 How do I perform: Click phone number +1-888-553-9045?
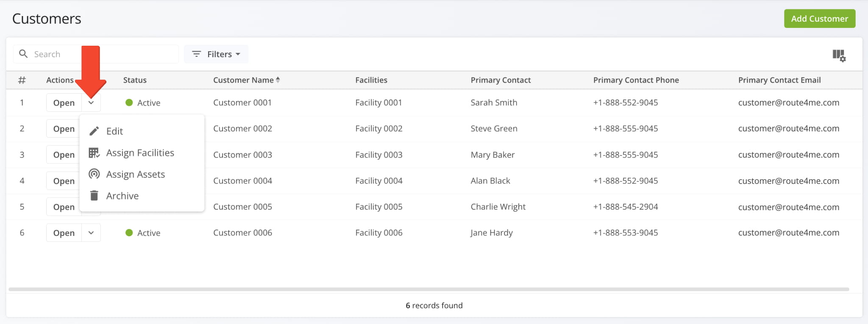point(626,233)
